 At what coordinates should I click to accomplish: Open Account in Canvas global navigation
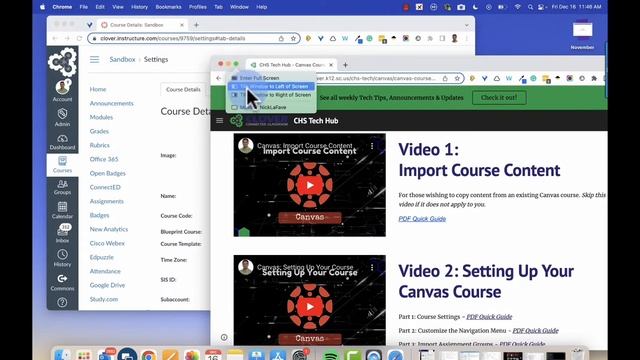coord(62,91)
